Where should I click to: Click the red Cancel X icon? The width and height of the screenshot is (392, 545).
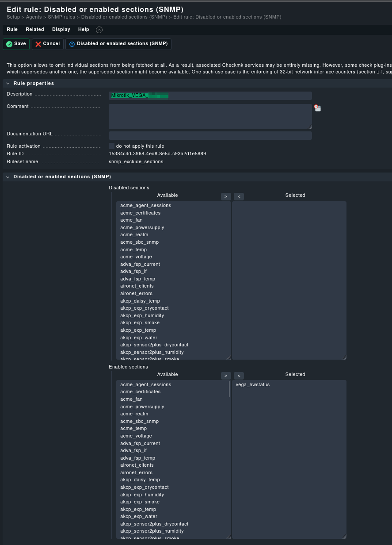tap(38, 44)
